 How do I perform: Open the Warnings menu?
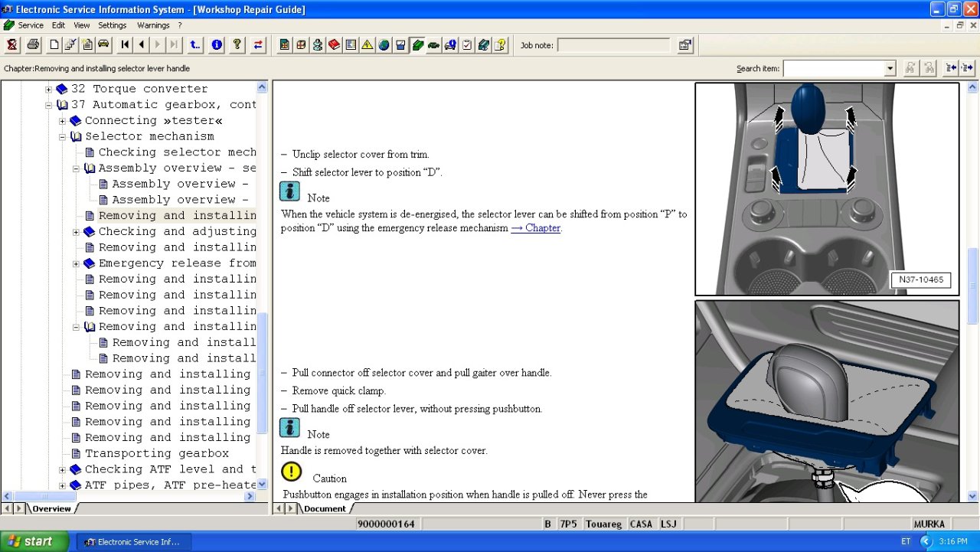(x=153, y=25)
